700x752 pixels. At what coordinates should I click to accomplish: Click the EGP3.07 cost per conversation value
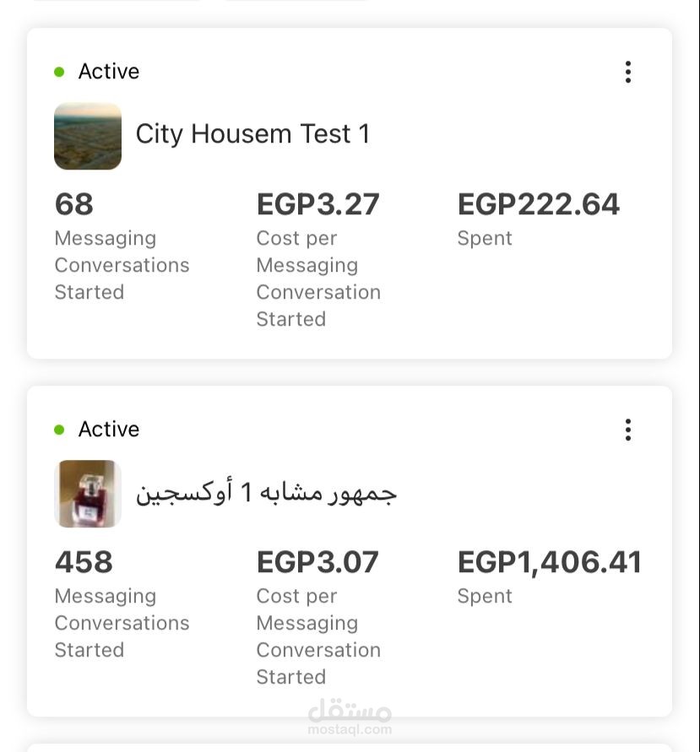(x=317, y=562)
